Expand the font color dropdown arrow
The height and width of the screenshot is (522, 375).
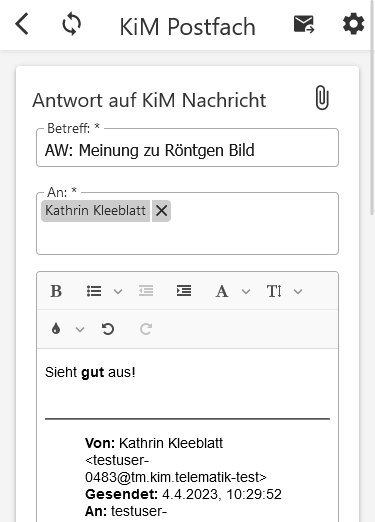coord(80,330)
